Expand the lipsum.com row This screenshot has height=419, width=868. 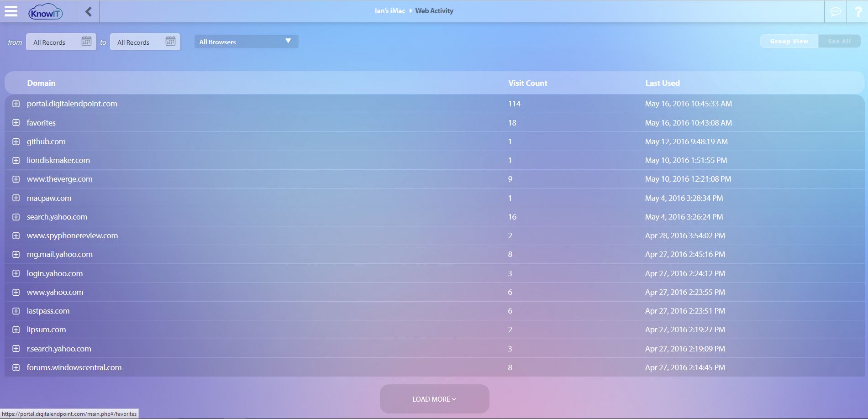click(16, 330)
